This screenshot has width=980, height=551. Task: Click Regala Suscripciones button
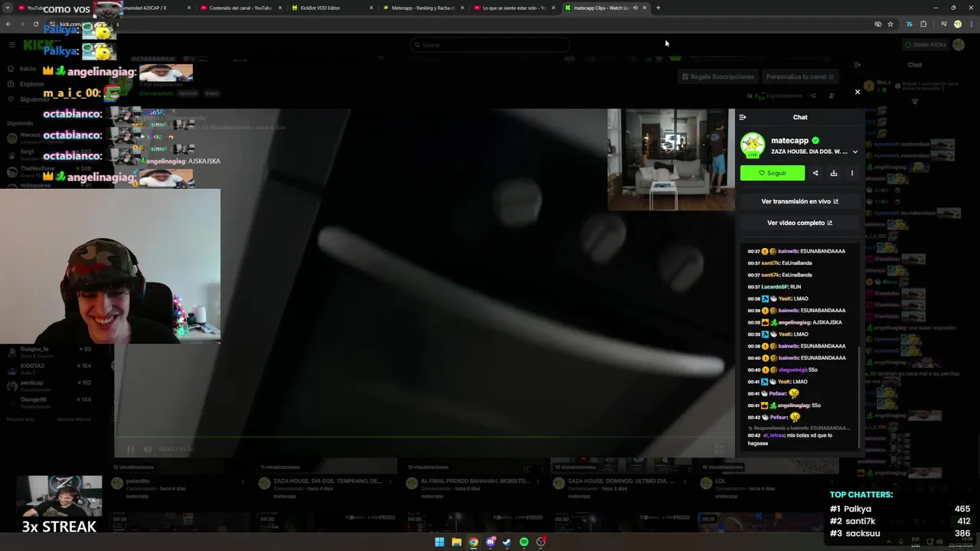(x=718, y=77)
